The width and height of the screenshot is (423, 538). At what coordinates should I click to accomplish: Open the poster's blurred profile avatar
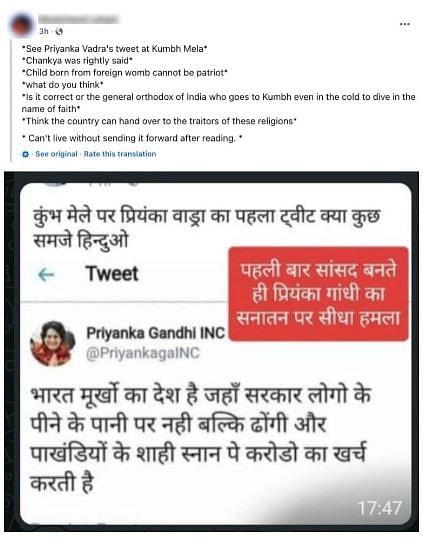(x=23, y=25)
